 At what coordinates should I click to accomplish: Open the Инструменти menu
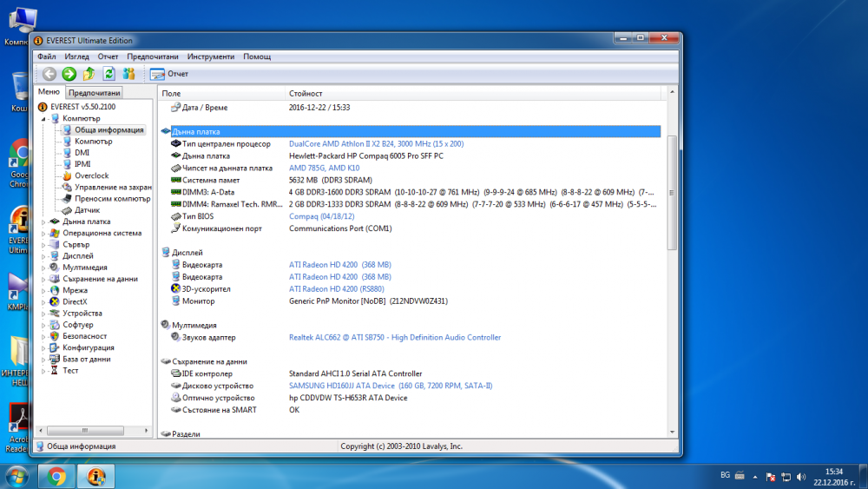210,56
